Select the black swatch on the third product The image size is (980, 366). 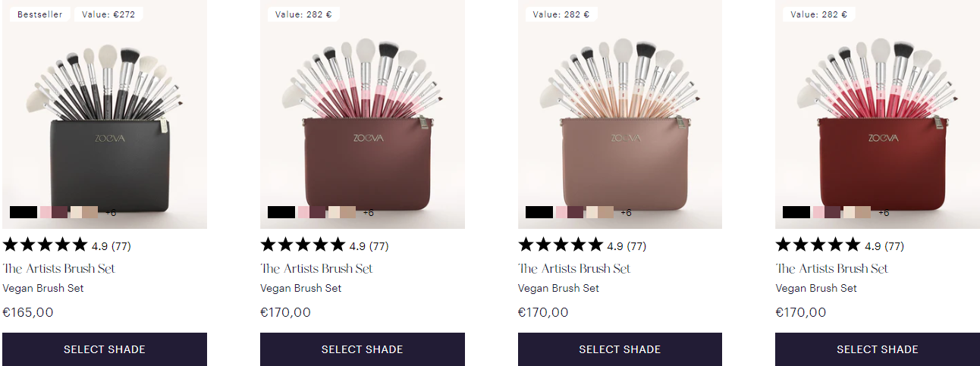[539, 212]
